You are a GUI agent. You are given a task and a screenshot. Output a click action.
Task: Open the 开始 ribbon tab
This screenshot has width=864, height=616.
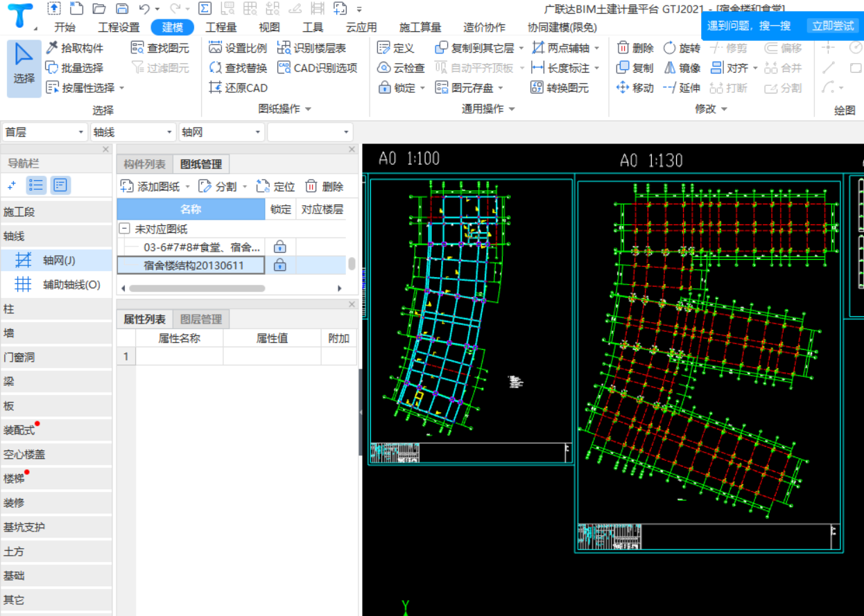coord(65,28)
